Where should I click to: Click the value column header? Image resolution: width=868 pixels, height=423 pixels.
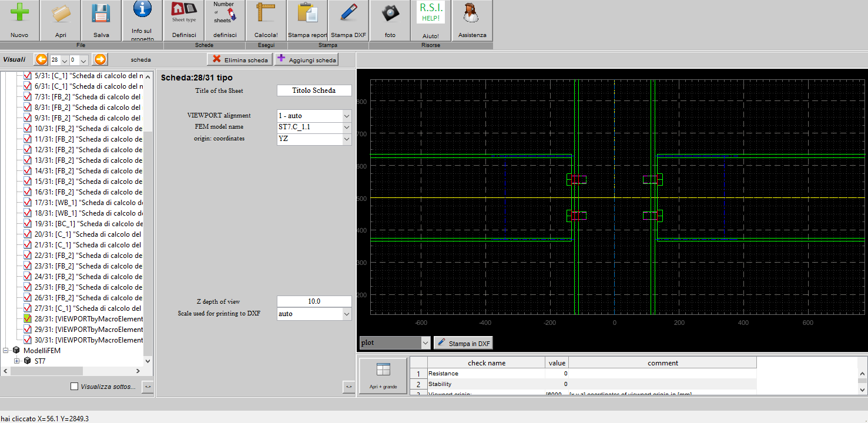[x=557, y=363]
